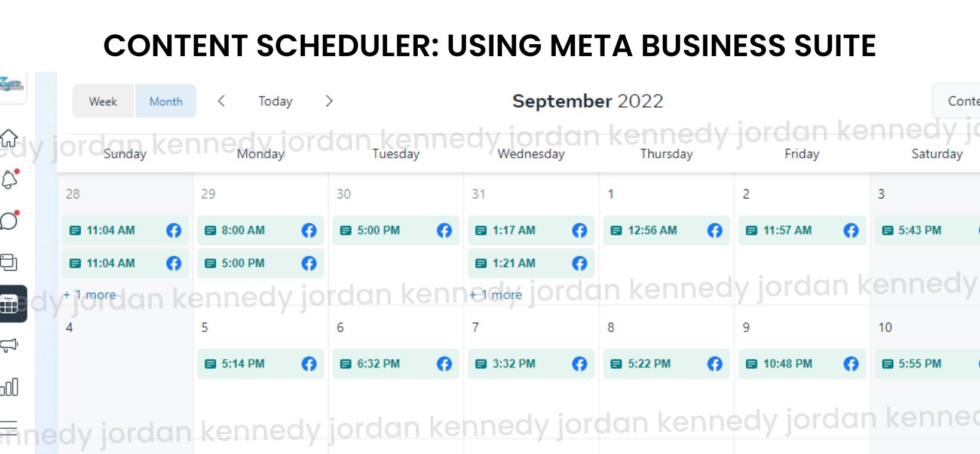Click Facebook icon on 10:48 PM post
The height and width of the screenshot is (454, 980).
coord(851,364)
